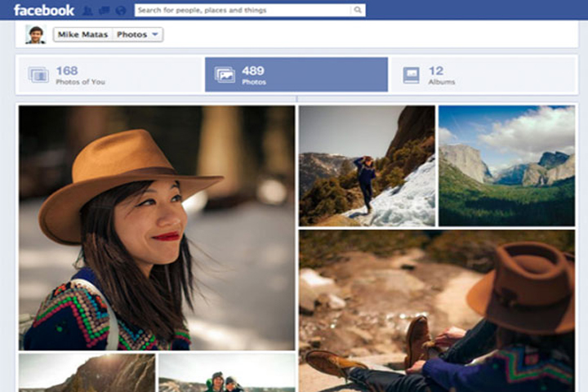Screen dimensions: 588x392
Task: Switch to the 168 Photos of You tab
Action: pos(109,75)
